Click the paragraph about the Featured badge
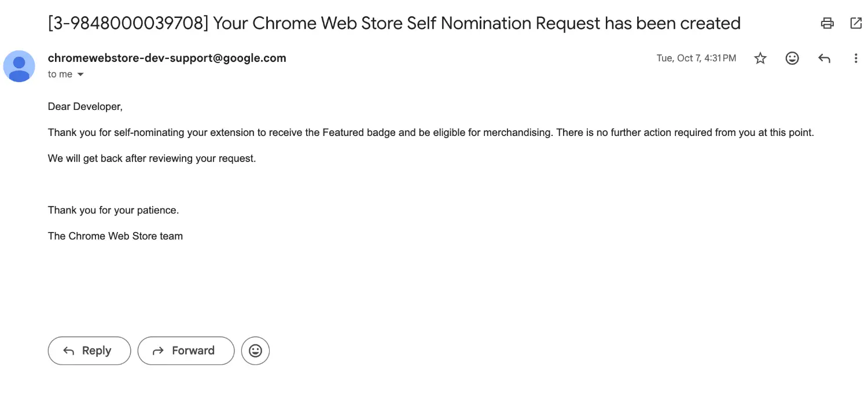This screenshot has width=868, height=405. click(x=431, y=132)
